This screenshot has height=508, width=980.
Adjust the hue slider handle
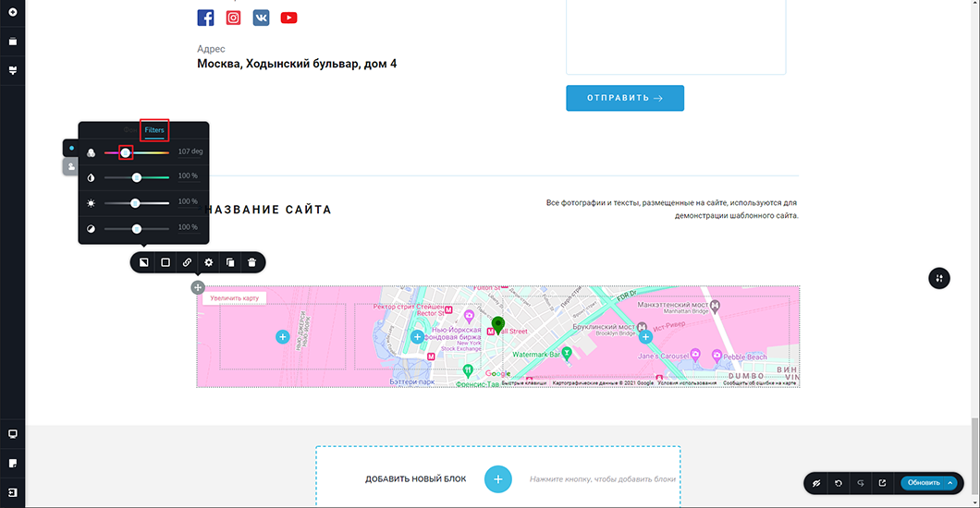coord(126,152)
